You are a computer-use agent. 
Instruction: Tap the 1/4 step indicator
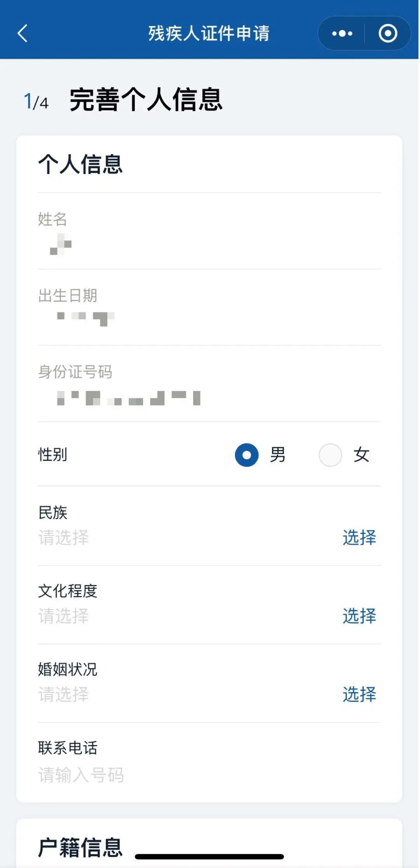36,102
